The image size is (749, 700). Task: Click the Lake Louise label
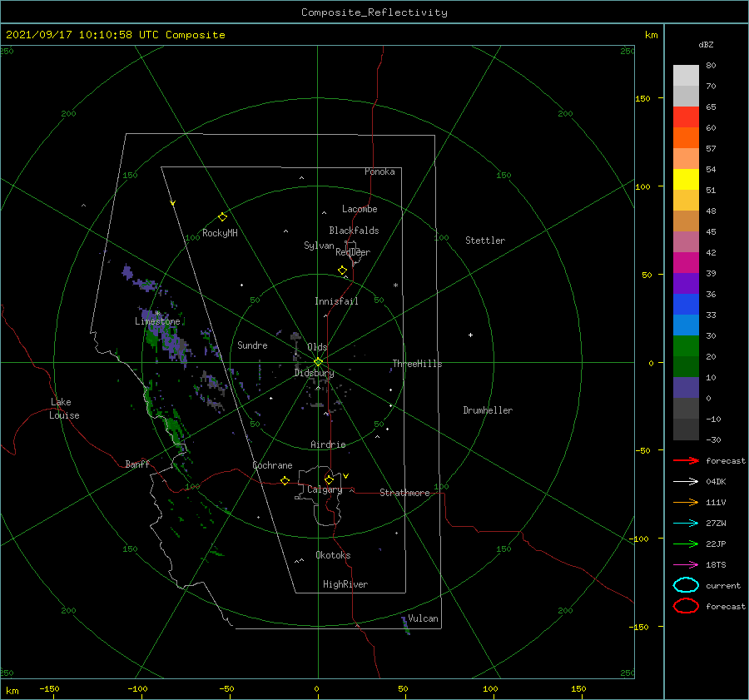tap(64, 409)
